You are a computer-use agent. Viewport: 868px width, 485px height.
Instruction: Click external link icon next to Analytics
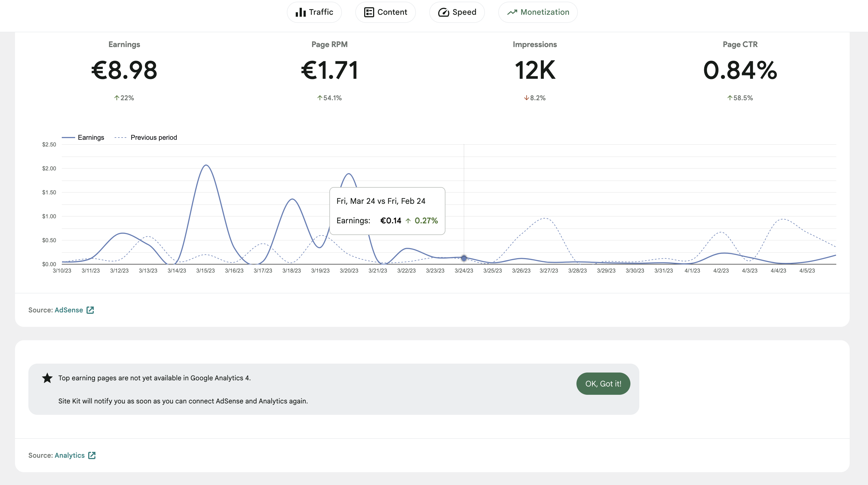92,455
